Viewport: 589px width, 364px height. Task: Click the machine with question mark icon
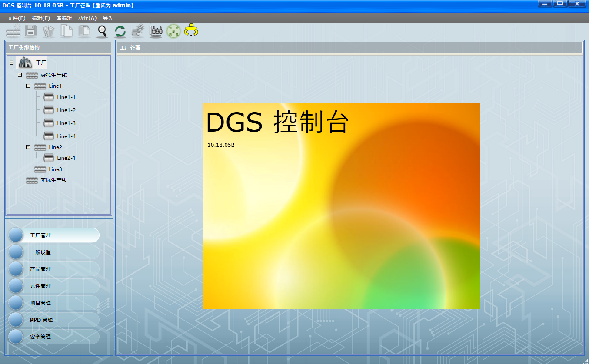[x=138, y=31]
